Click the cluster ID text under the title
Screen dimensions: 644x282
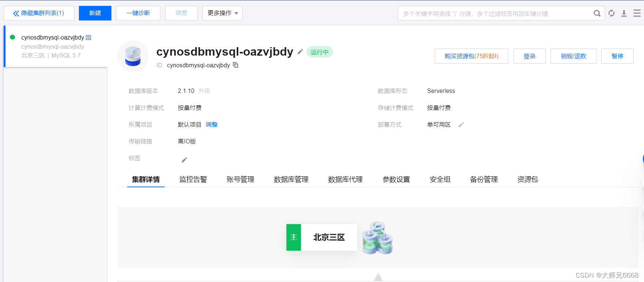pyautogui.click(x=198, y=65)
